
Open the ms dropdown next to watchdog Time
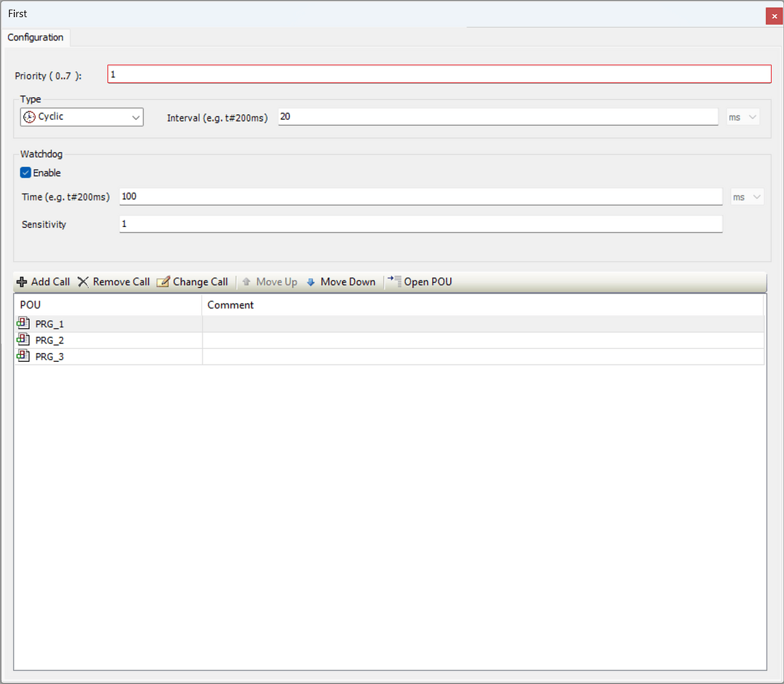pos(747,196)
